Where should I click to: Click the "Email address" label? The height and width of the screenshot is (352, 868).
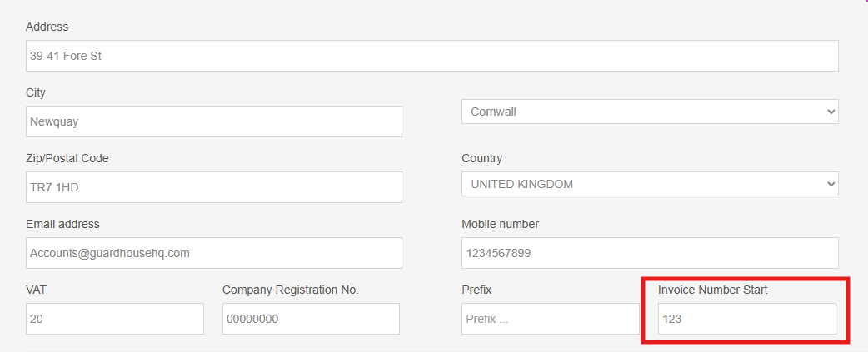tap(62, 224)
